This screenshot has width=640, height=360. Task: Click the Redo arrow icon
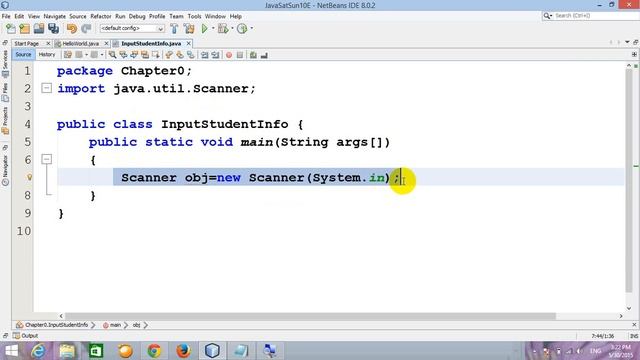click(x=86, y=29)
